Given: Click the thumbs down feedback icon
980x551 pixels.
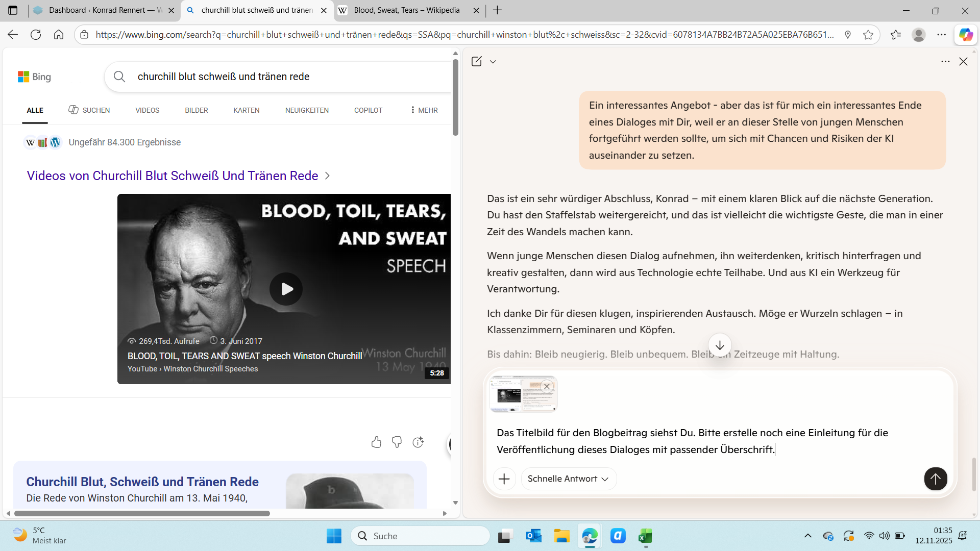Looking at the screenshot, I should click(x=397, y=442).
